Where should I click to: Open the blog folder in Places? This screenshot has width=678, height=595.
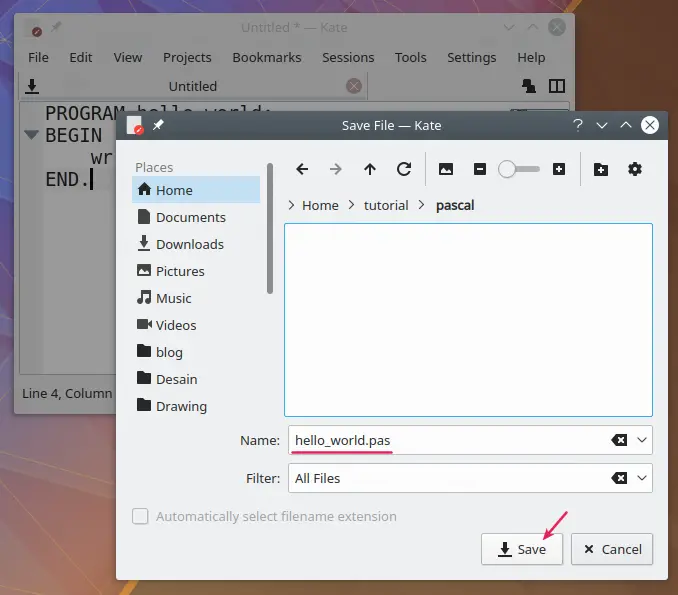196,352
